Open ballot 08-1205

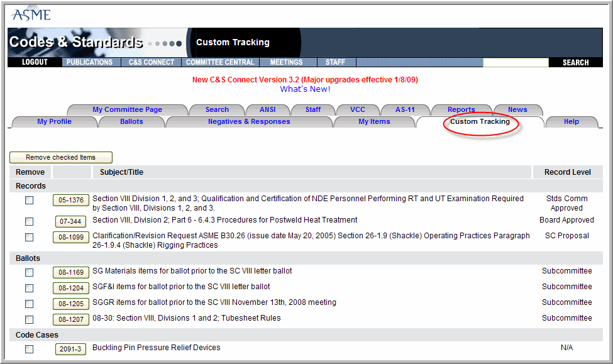coord(71,304)
